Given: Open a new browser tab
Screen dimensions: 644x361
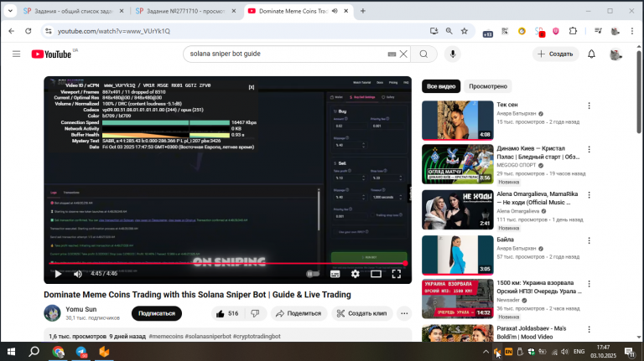Looking at the screenshot, I should tap(362, 11).
